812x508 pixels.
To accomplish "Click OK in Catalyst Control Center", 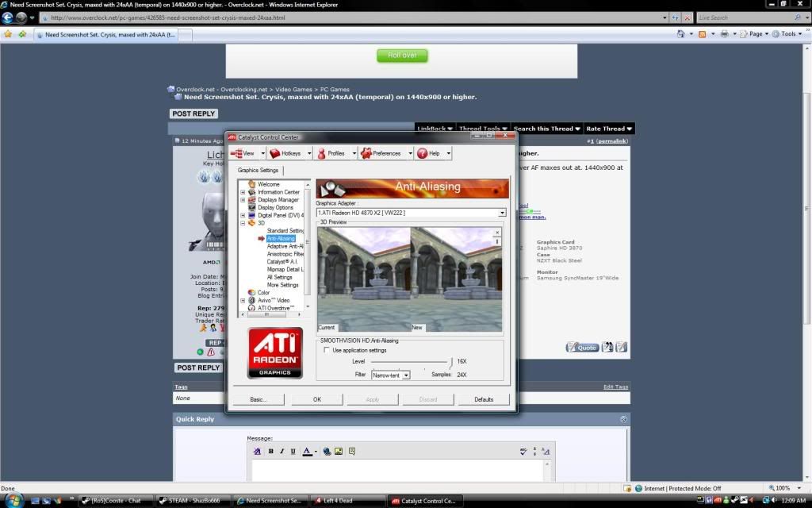I will (x=317, y=400).
